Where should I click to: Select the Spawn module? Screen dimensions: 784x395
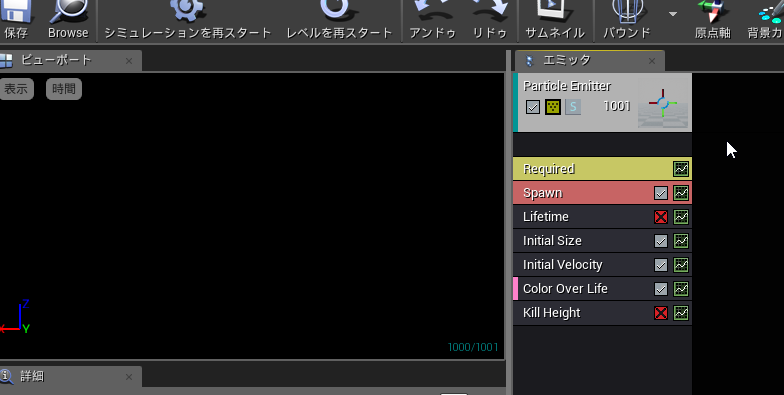click(x=602, y=193)
